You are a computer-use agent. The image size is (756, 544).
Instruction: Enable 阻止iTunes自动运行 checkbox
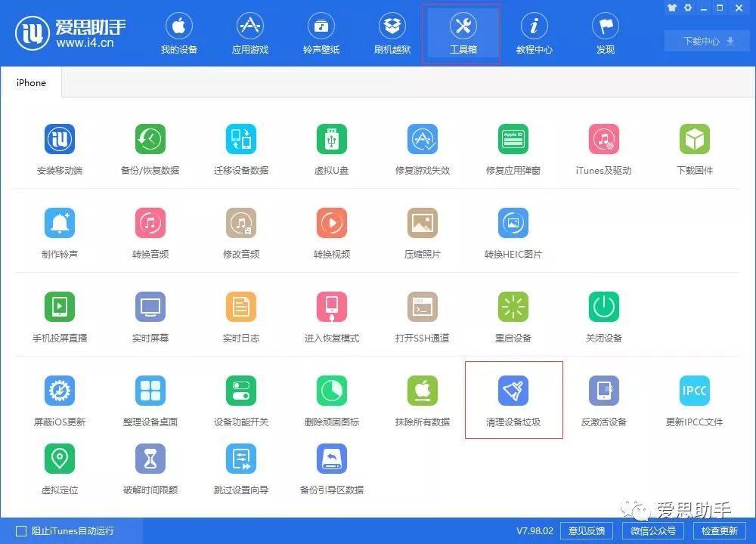click(21, 531)
